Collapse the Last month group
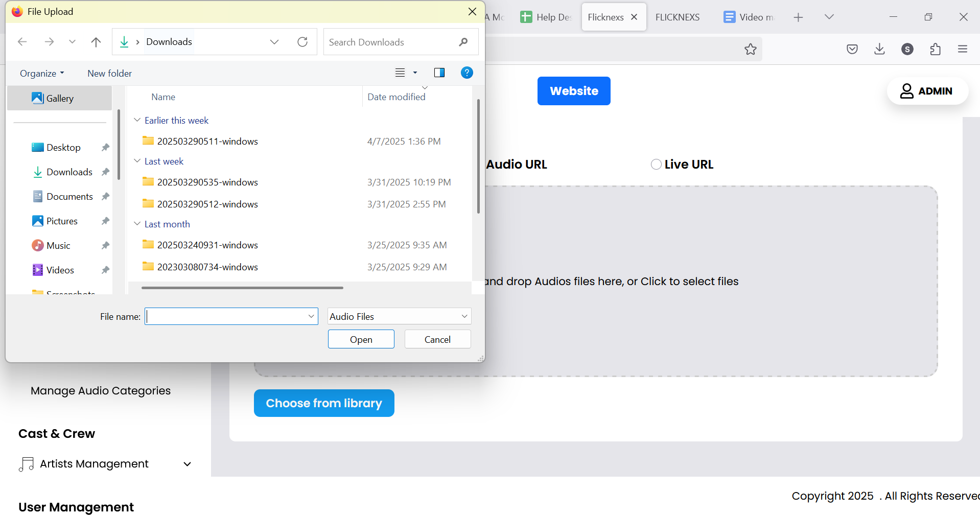The height and width of the screenshot is (515, 980). tap(137, 224)
